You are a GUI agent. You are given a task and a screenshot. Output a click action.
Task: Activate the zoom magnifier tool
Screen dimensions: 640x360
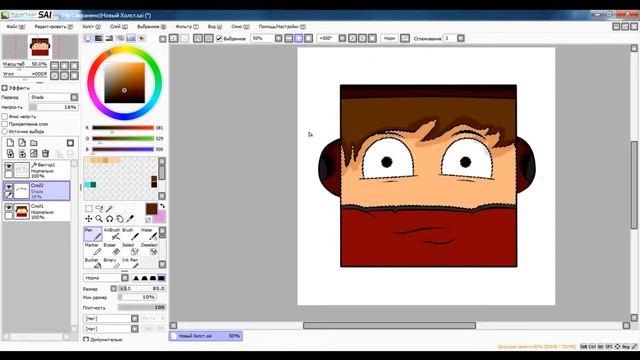click(x=99, y=219)
